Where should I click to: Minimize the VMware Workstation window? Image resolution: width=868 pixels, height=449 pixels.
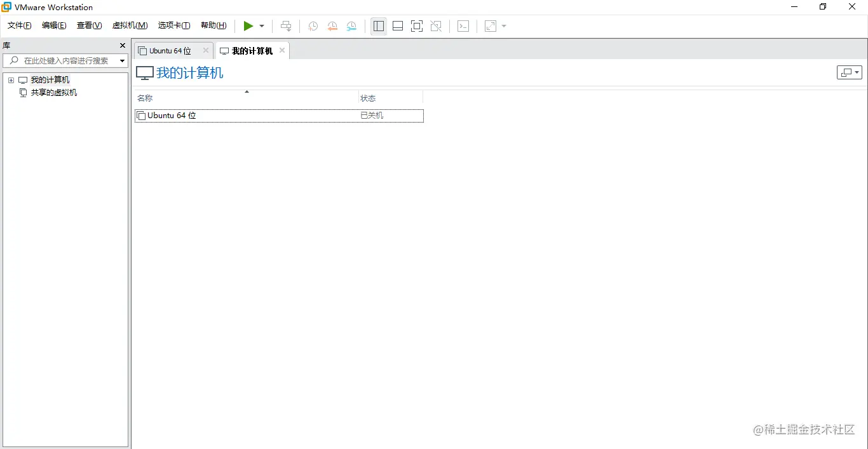coord(794,7)
